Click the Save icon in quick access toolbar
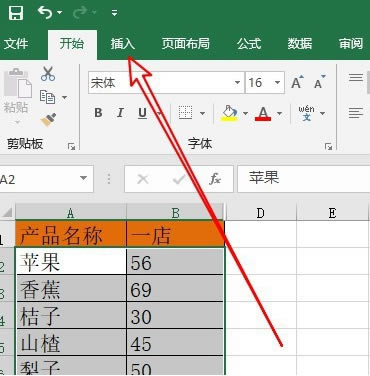The height and width of the screenshot is (376, 370). [x=16, y=13]
